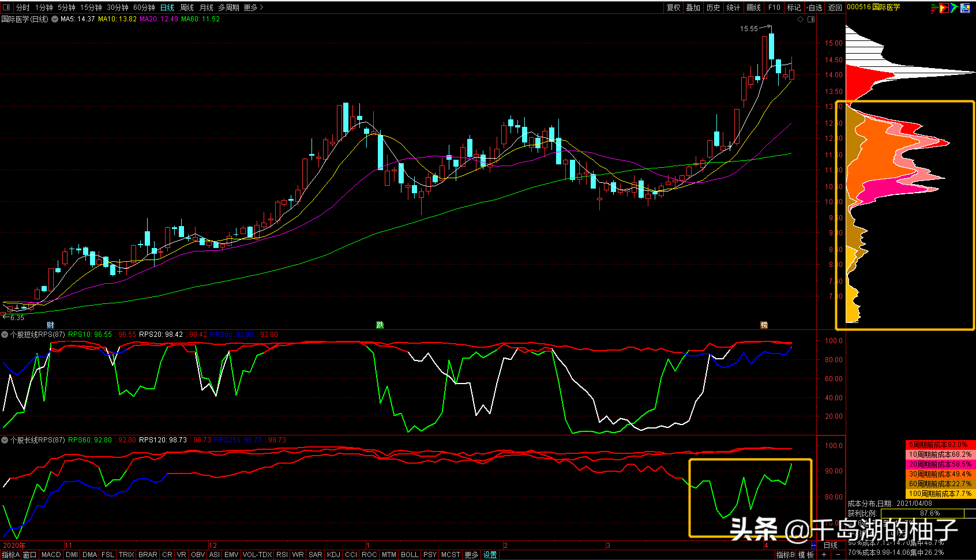
Task: Click the diamond marker icon above chart
Action: (x=800, y=20)
